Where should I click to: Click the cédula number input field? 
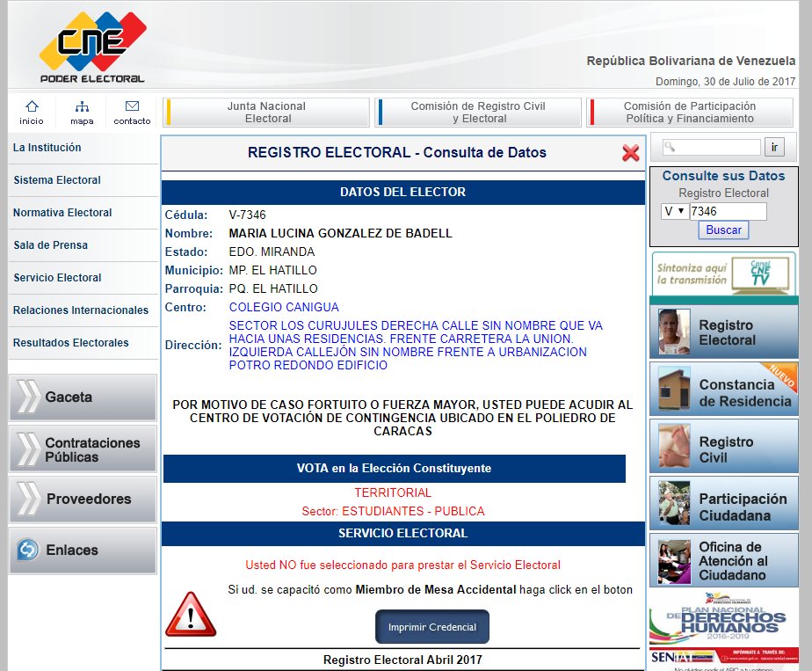(729, 211)
